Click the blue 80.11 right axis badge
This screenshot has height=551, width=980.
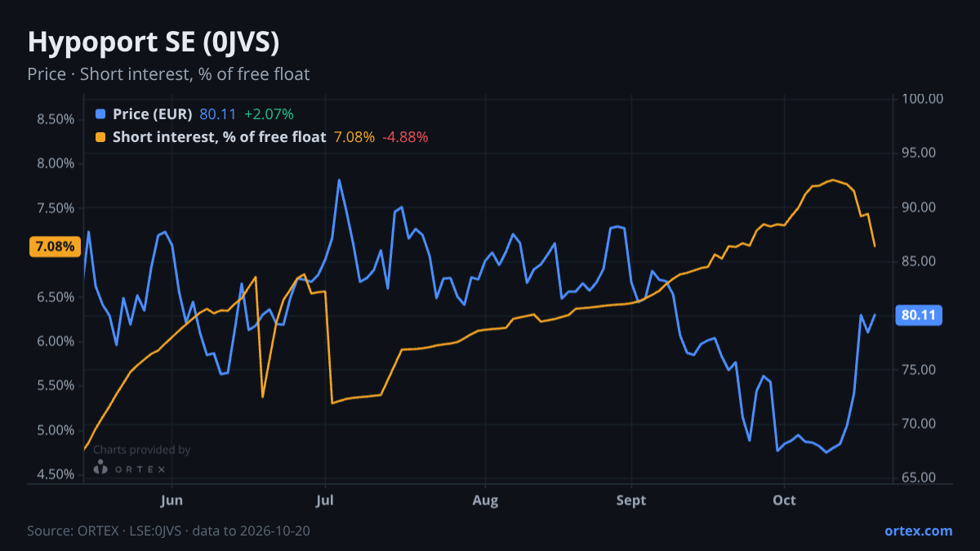coord(919,315)
